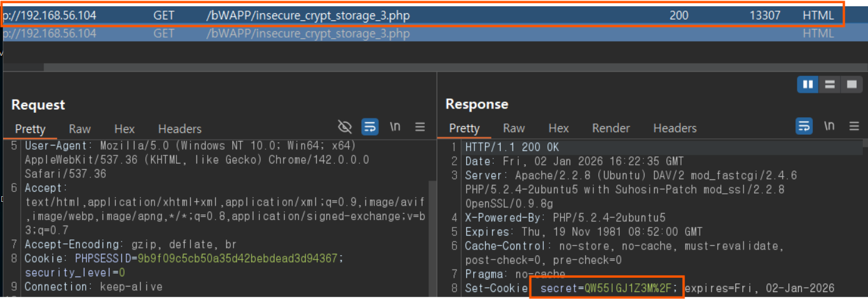Open the Response Render tab
868x299 pixels.
click(611, 128)
